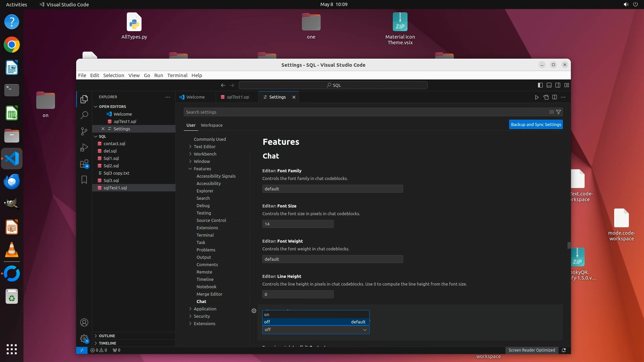Switch to the Workspace settings tab

[211, 125]
